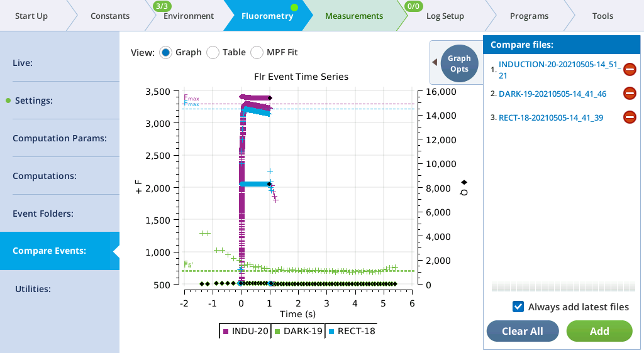Click the Environment 3/3 status badge
This screenshot has height=353, width=644.
tap(160, 6)
